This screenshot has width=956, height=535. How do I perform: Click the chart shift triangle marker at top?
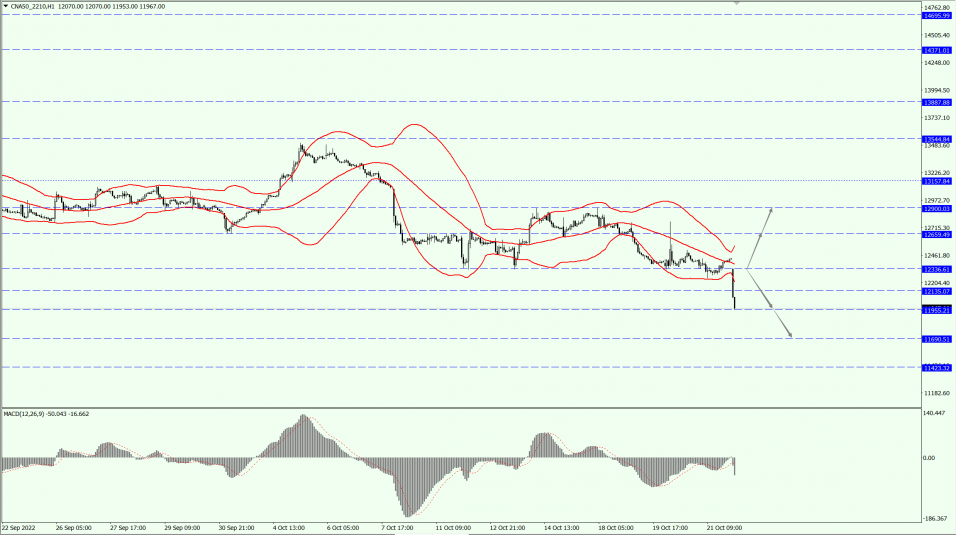[737, 4]
